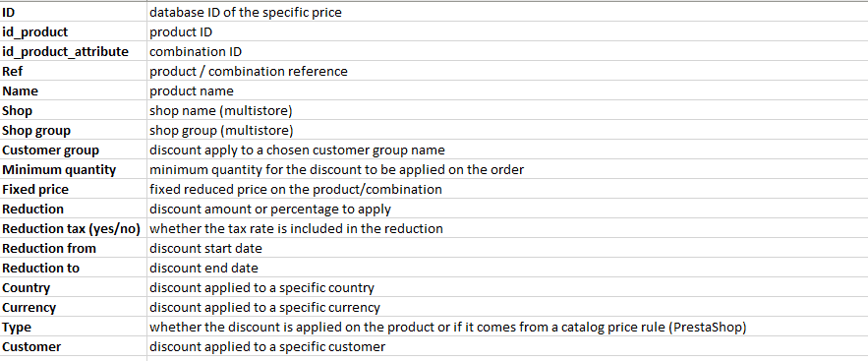Viewport: 868px width, 361px height.
Task: Select the 'Customer' label cell
Action: tap(73, 346)
